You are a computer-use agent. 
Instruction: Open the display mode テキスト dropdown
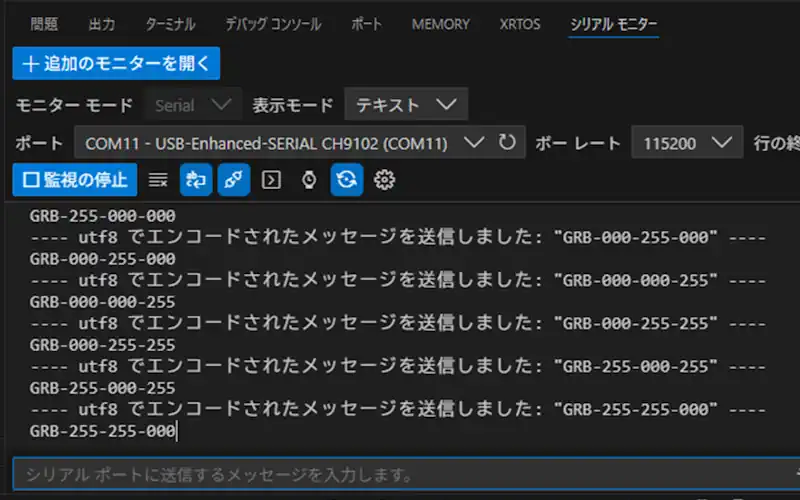(406, 104)
